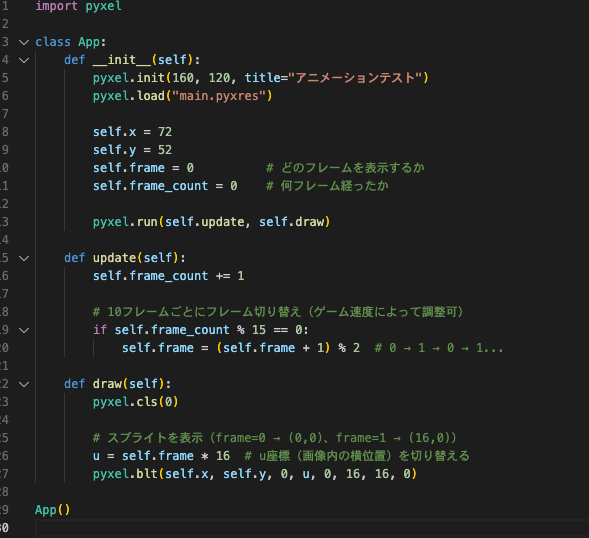The image size is (589, 538).
Task: Click the "main.pyxres" string literal
Action: (x=219, y=96)
